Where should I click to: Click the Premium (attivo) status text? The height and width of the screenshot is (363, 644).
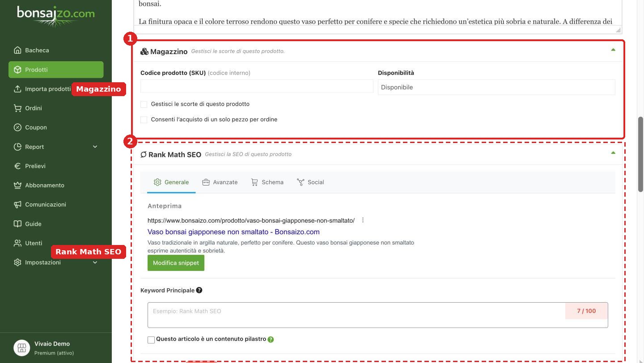pos(54,353)
